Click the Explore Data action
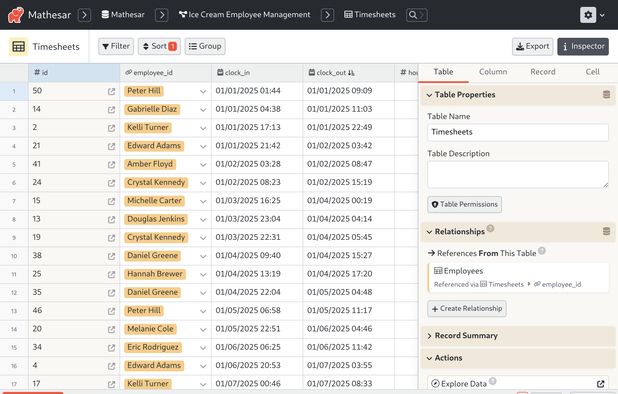This screenshot has width=618, height=394. (x=518, y=384)
